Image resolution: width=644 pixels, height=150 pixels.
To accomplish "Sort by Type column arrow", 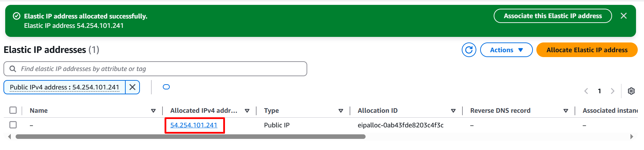I will (341, 111).
